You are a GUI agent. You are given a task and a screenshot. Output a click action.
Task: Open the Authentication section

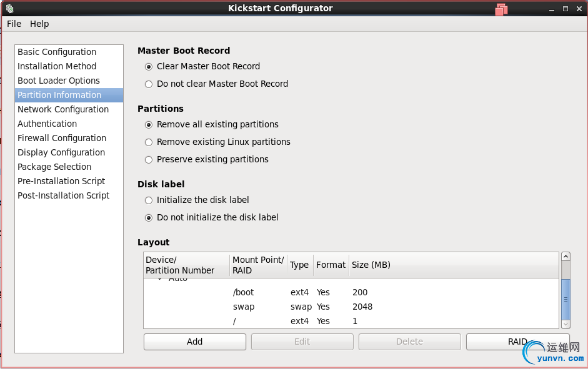69,124
